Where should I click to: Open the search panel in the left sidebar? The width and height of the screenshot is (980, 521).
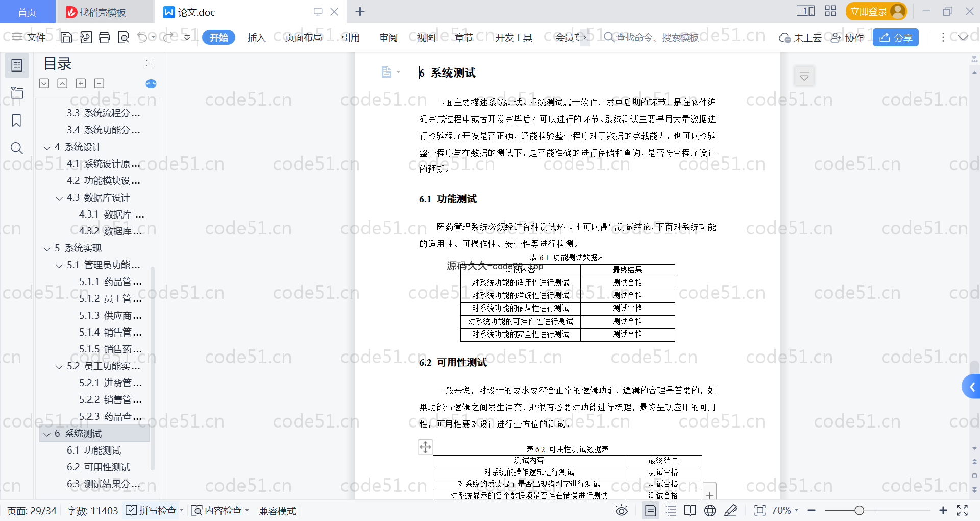click(17, 148)
